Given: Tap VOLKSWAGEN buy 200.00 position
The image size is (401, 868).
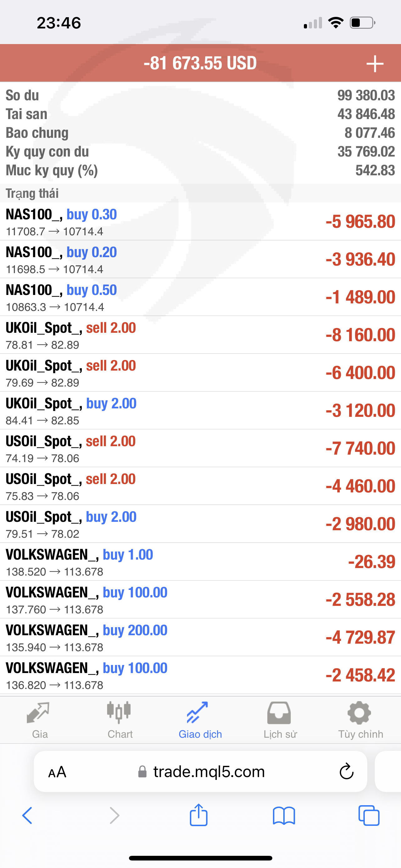Looking at the screenshot, I should coord(200,637).
